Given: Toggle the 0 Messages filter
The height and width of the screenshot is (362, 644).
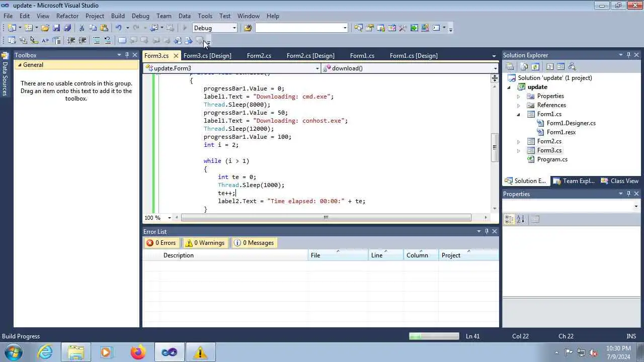Looking at the screenshot, I should [254, 243].
